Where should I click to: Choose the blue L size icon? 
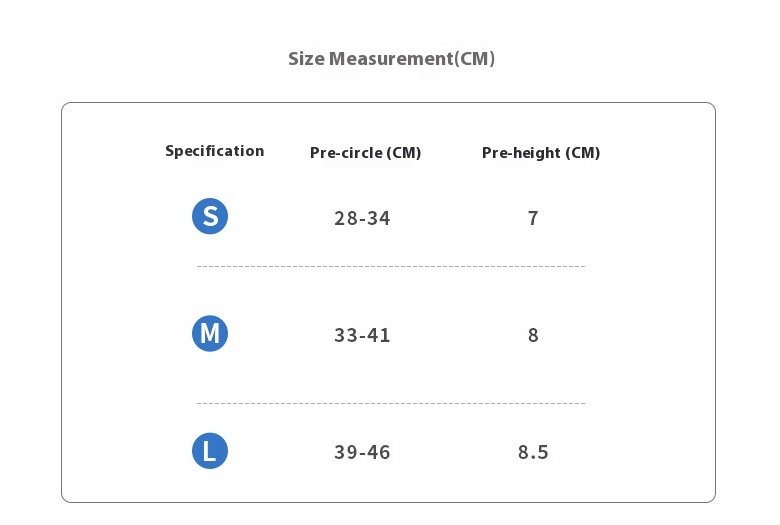[210, 451]
